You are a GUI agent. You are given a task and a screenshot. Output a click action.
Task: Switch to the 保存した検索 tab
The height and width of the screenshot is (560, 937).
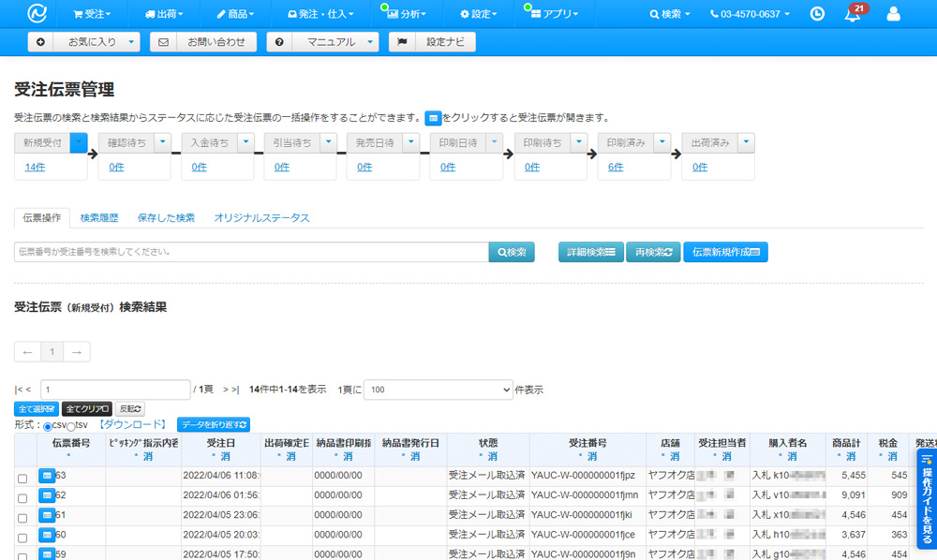pos(166,218)
